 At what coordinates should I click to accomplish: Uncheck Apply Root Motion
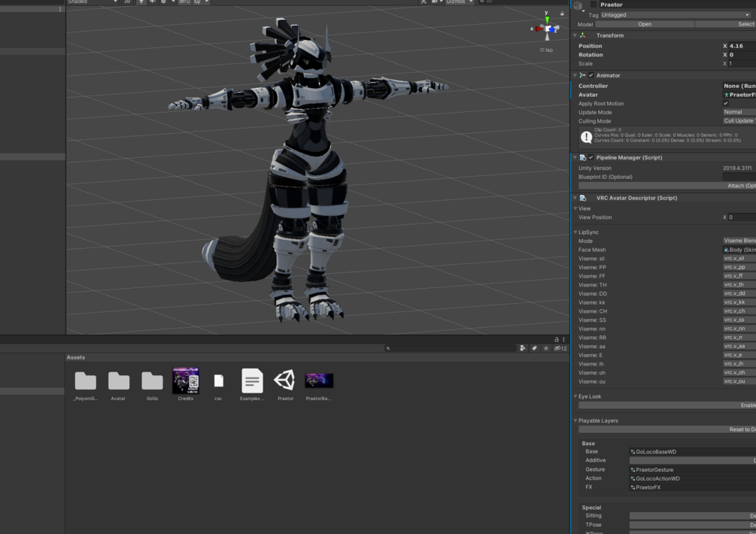[726, 104]
